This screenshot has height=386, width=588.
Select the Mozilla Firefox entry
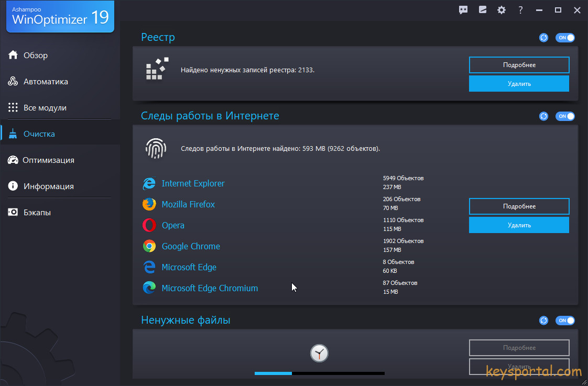(188, 204)
